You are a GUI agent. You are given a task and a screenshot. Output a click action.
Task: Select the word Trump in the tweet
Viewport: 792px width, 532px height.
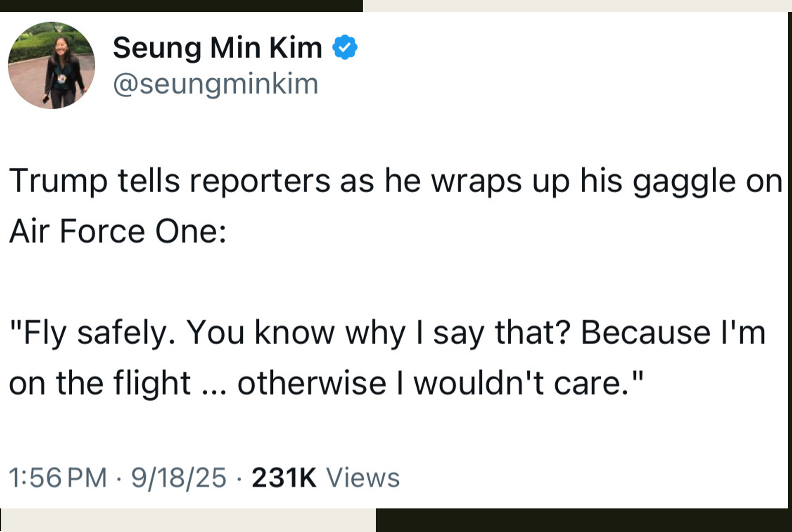tap(59, 181)
